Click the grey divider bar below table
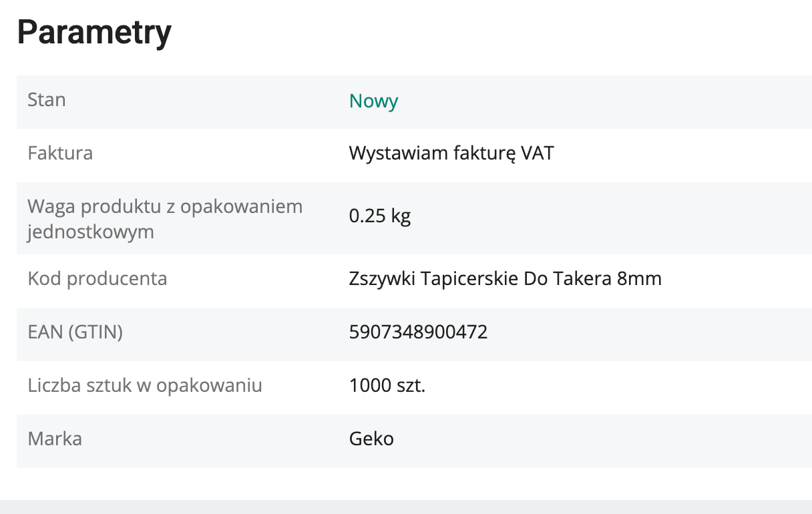The width and height of the screenshot is (812, 514). click(406, 507)
